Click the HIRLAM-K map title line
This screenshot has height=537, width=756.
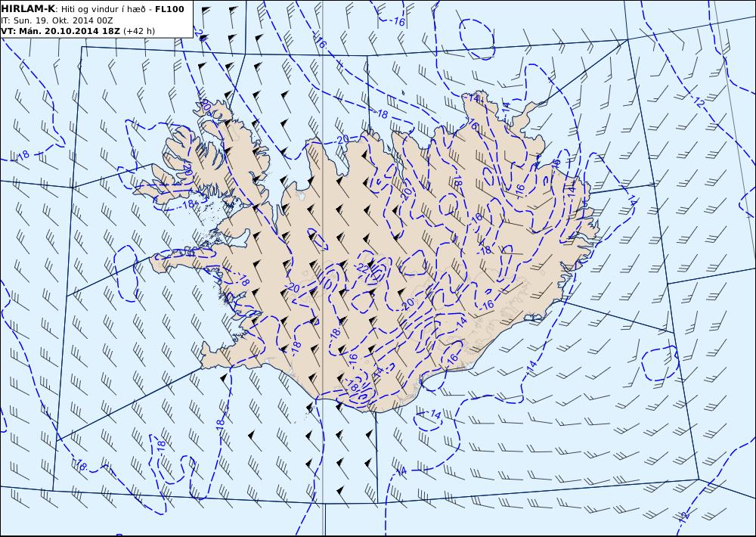pos(92,8)
